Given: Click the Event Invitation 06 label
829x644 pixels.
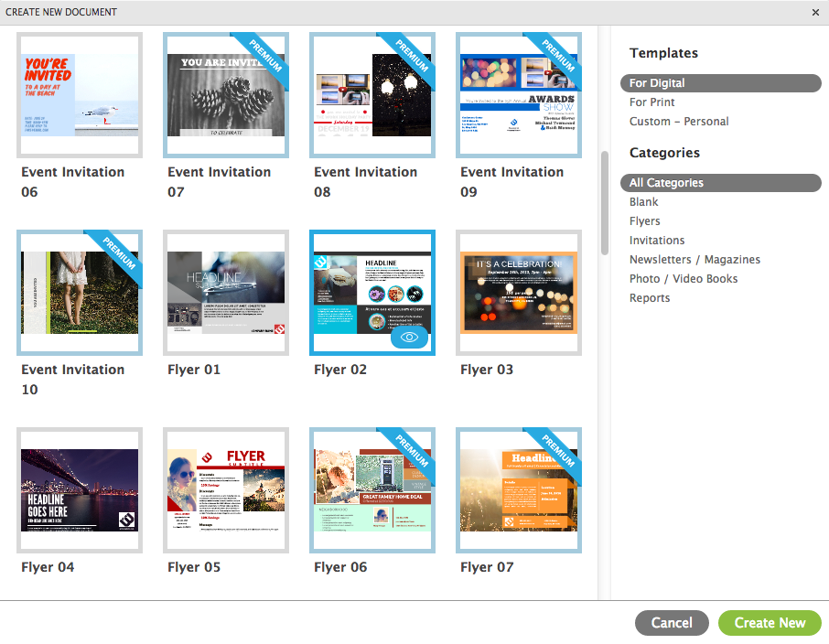Looking at the screenshot, I should pyautogui.click(x=73, y=182).
